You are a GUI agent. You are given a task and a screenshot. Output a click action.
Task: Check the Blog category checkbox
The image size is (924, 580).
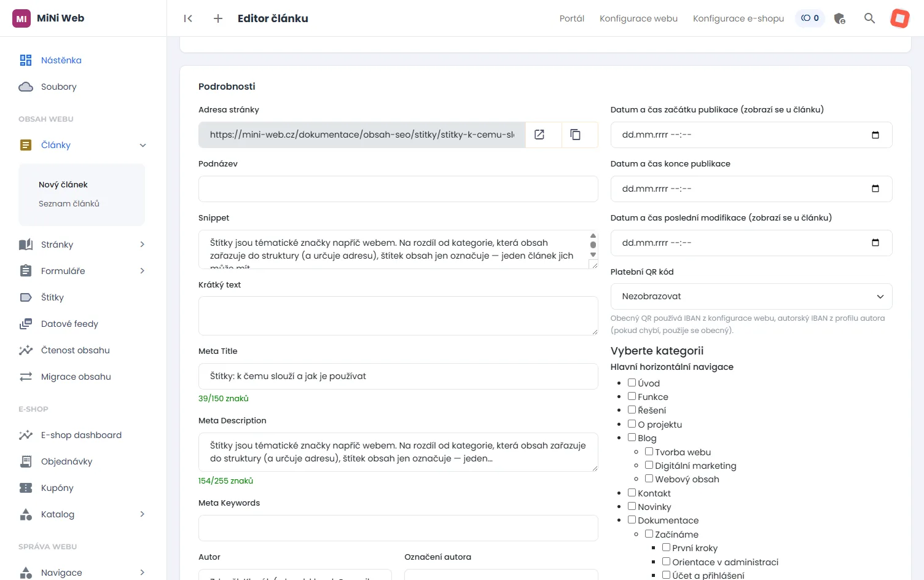click(x=632, y=437)
